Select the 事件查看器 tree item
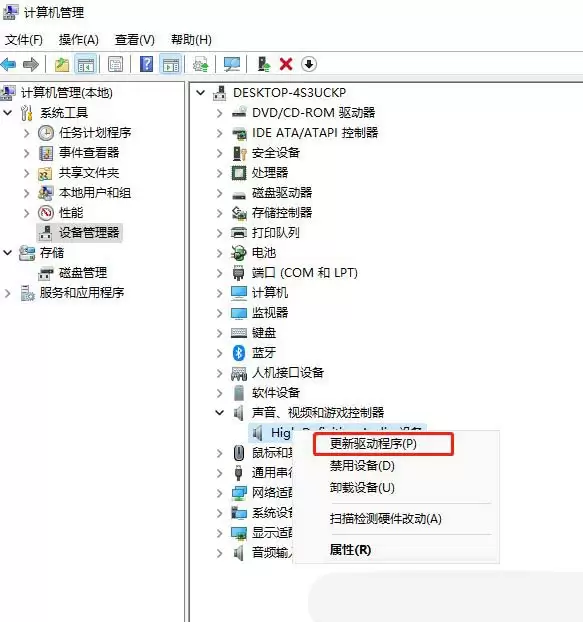 coord(89,153)
